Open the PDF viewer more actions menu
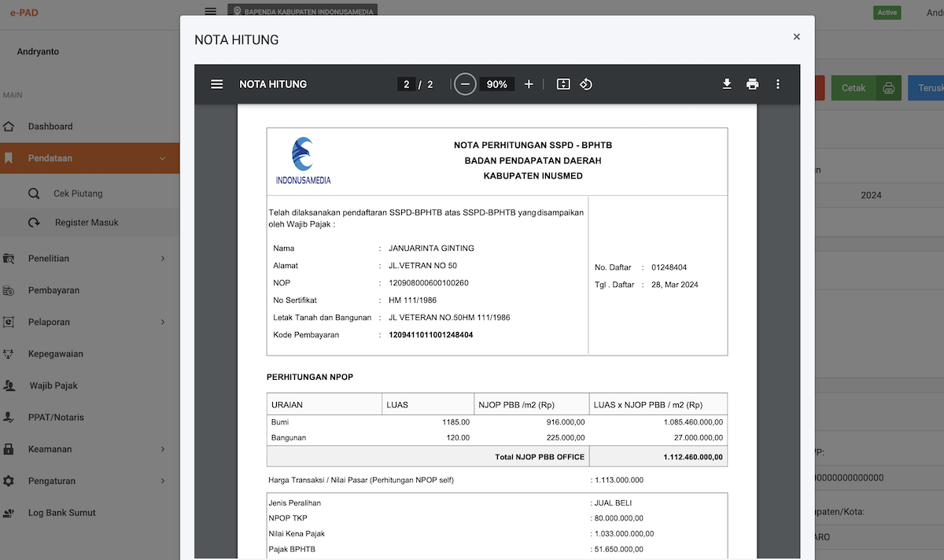944x560 pixels. point(778,84)
